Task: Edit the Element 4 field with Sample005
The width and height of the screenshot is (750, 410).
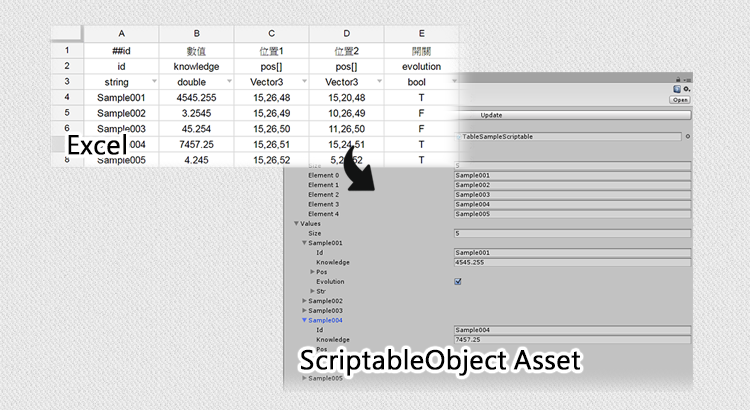Action: [x=573, y=214]
